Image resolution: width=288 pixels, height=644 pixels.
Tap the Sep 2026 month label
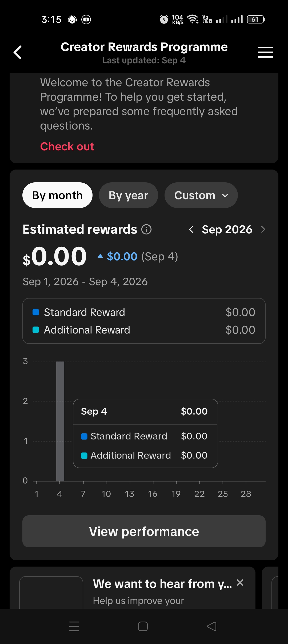227,229
